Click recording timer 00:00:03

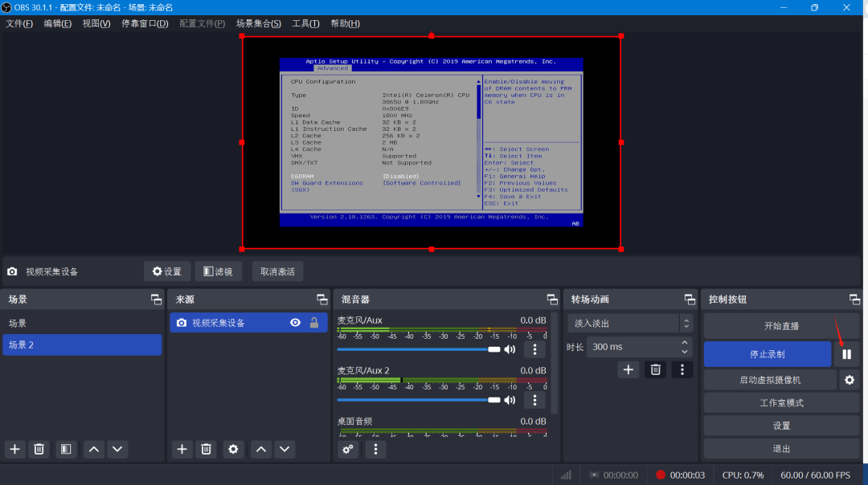(687, 475)
